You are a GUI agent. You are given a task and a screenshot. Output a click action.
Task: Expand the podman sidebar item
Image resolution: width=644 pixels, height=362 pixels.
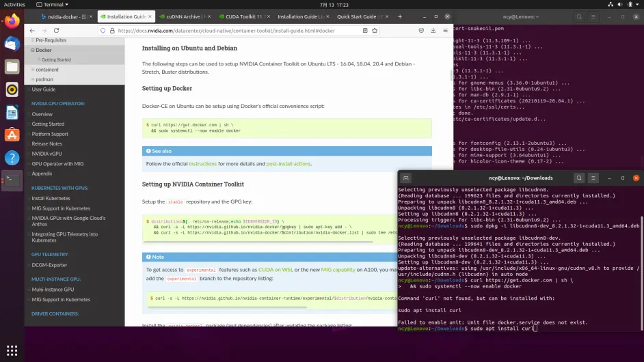(33, 80)
